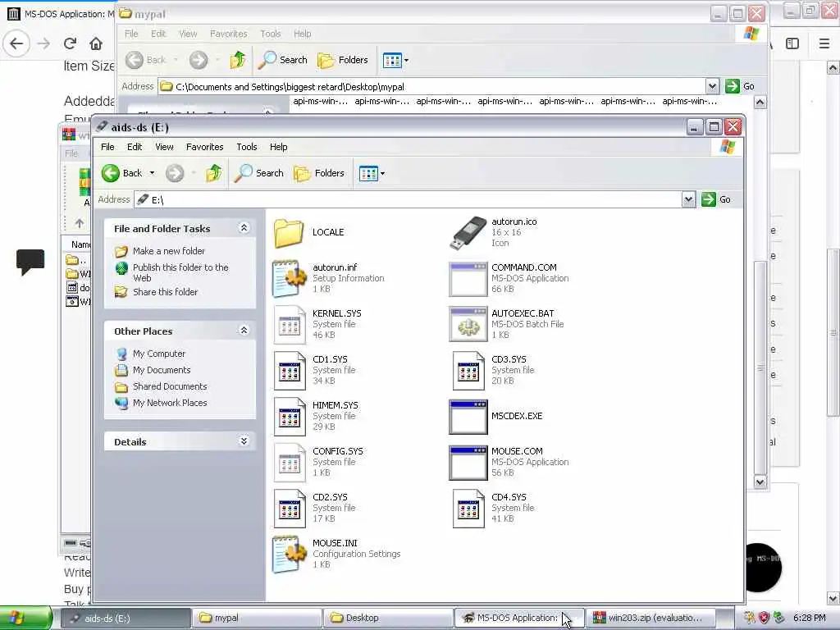
Task: Select the CD4.SYS file icon
Action: click(468, 509)
